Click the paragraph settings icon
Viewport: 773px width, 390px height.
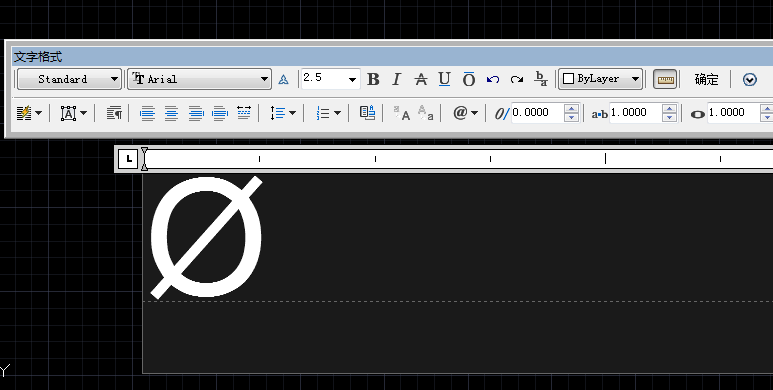[x=114, y=113]
